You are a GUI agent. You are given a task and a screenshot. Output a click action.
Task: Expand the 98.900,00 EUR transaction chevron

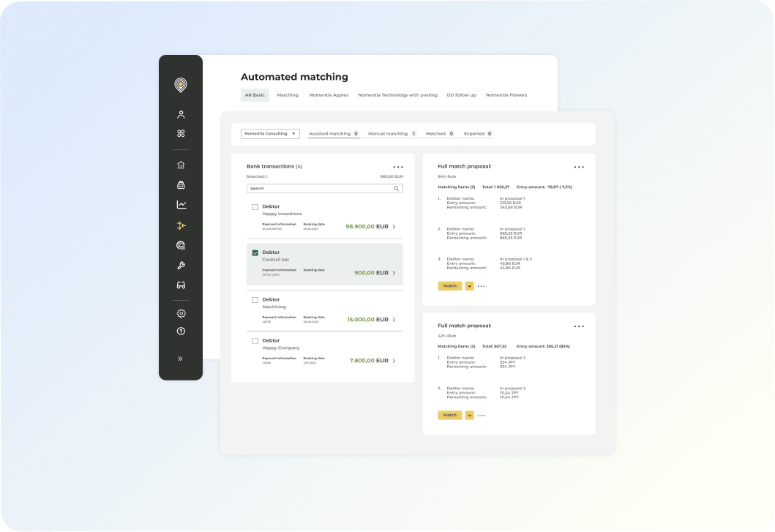pyautogui.click(x=394, y=226)
